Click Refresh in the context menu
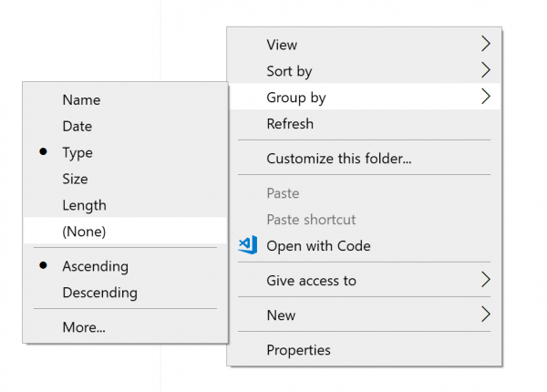This screenshot has width=547, height=392. [x=290, y=124]
